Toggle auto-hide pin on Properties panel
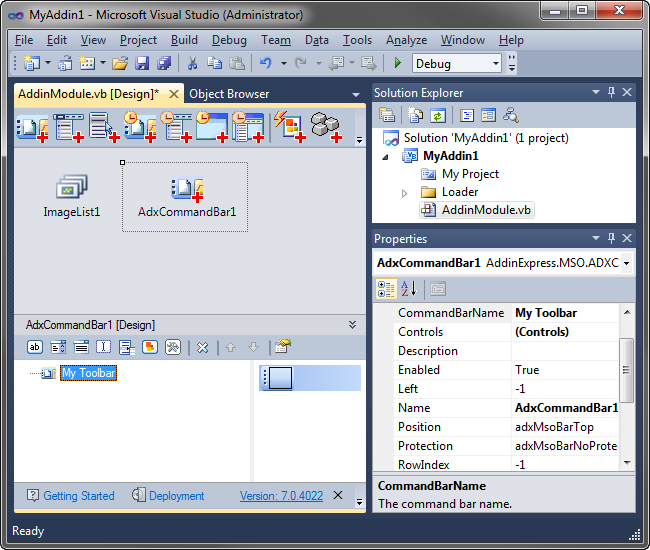The width and height of the screenshot is (650, 550). [611, 238]
